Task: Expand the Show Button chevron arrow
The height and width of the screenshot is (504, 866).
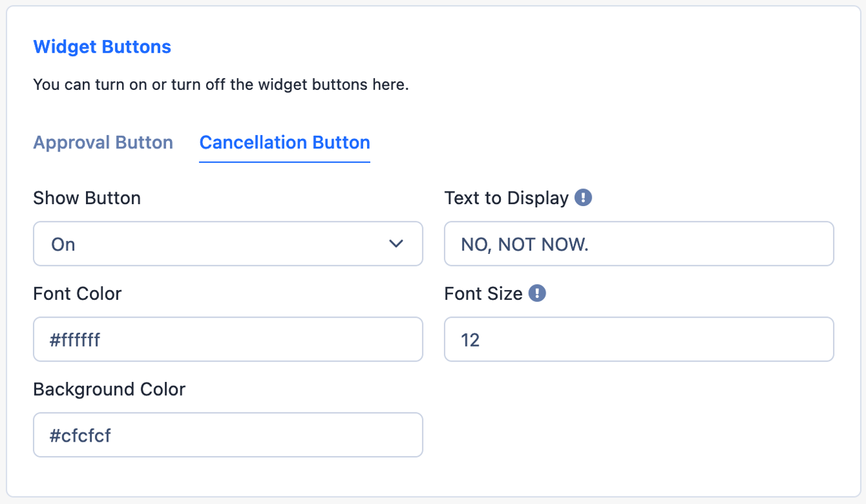Action: [396, 244]
